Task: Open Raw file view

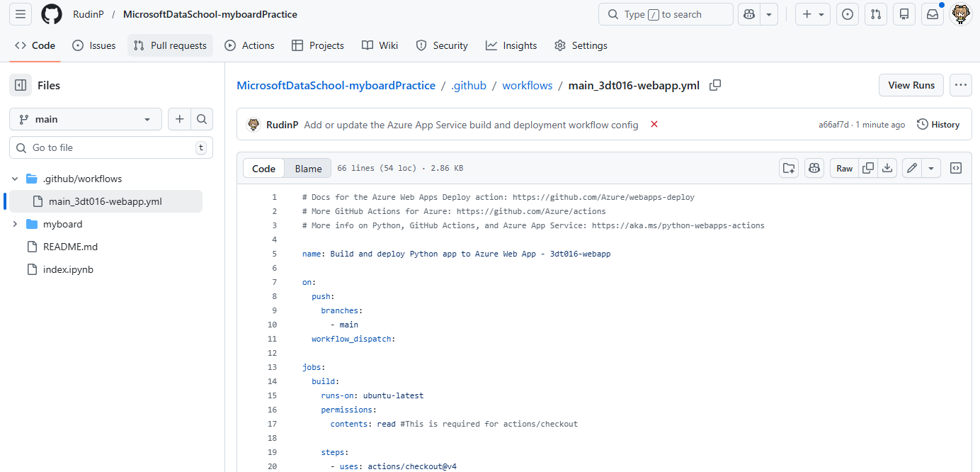Action: [844, 168]
